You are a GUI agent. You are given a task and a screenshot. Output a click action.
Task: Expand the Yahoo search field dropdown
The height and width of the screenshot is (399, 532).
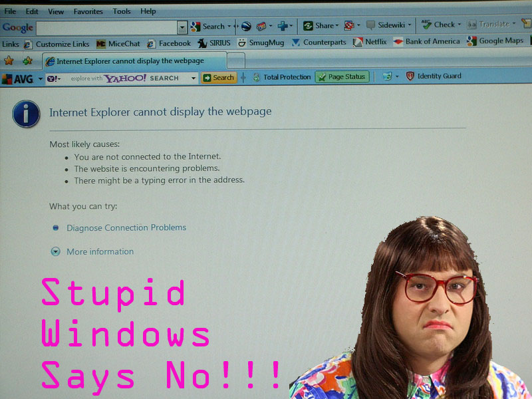click(x=193, y=78)
